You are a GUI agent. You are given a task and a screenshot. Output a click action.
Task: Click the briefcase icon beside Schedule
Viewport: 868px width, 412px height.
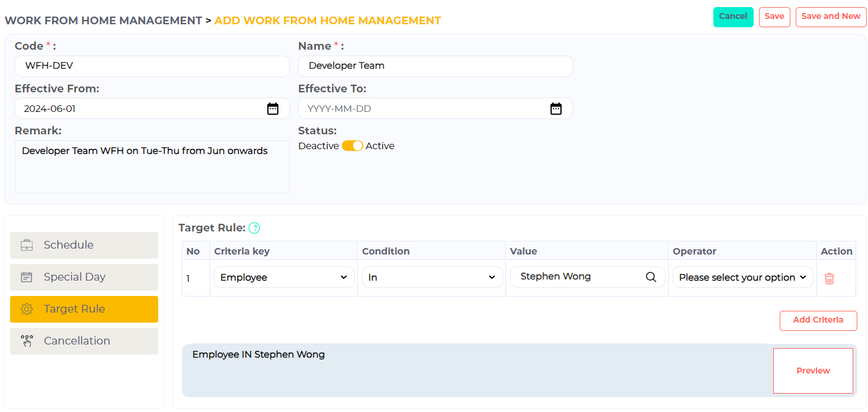click(x=27, y=245)
